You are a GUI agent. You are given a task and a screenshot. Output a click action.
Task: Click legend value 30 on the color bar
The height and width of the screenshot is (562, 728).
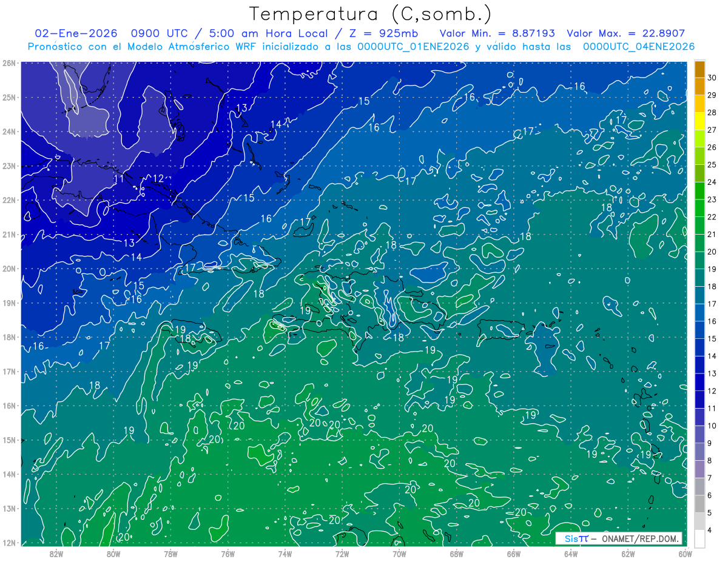[712, 78]
